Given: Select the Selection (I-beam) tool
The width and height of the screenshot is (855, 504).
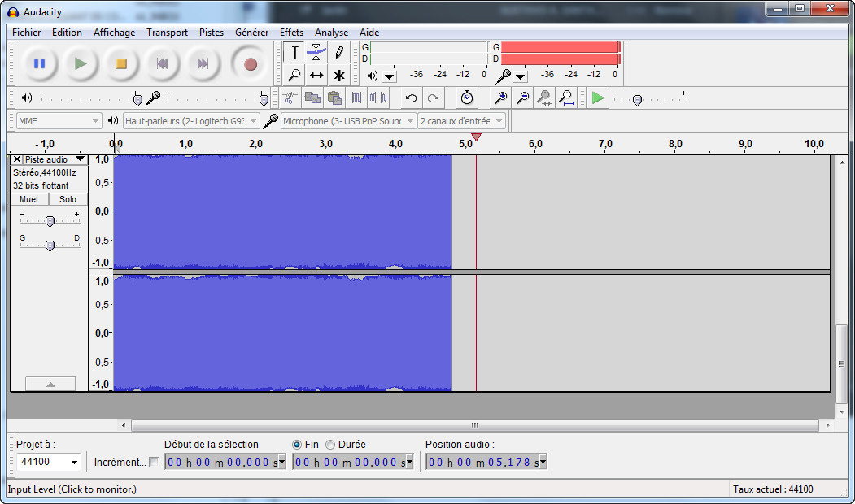Looking at the screenshot, I should tap(294, 52).
